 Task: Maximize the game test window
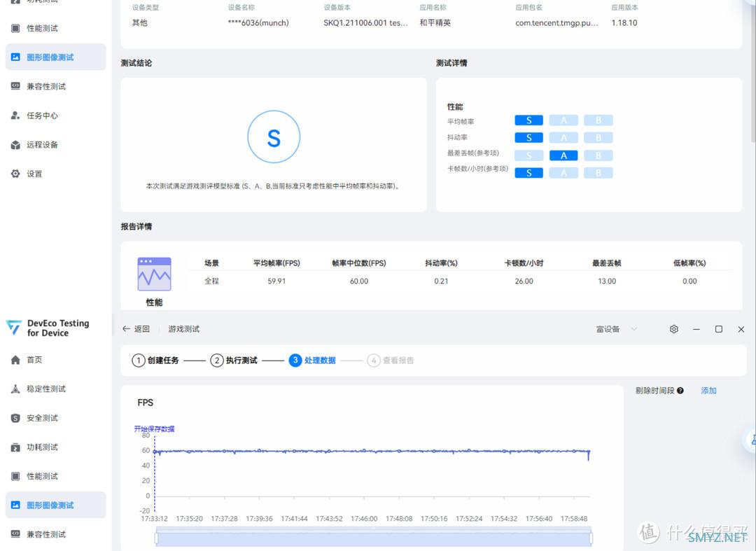[x=718, y=329]
